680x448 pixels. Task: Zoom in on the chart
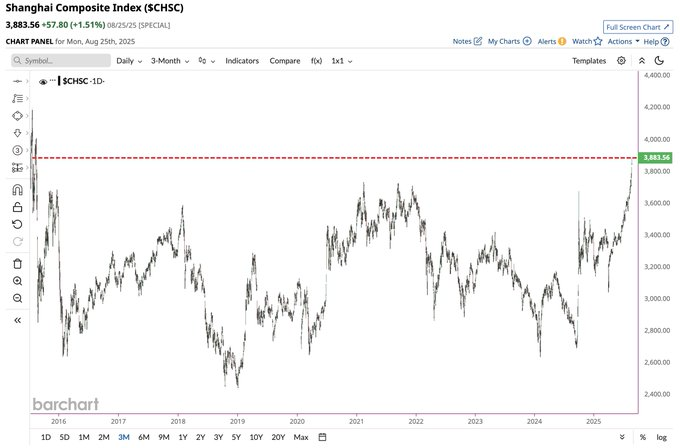click(17, 281)
